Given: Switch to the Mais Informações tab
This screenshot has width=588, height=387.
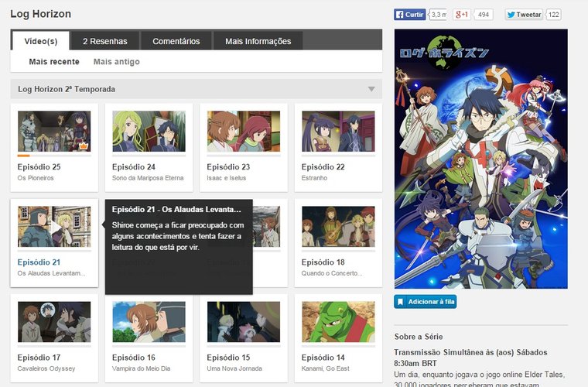Looking at the screenshot, I should coord(258,41).
